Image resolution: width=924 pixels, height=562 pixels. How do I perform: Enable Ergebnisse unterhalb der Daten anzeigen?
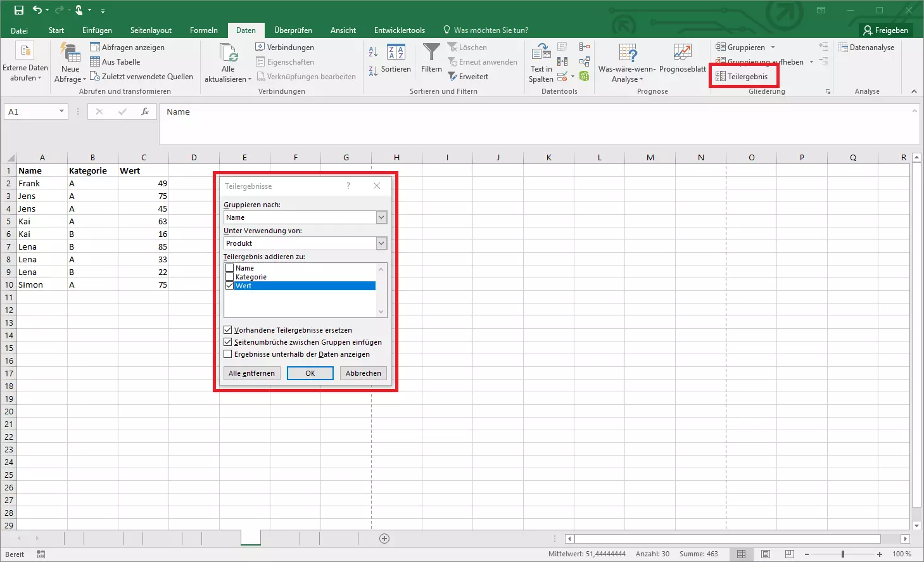coord(228,354)
